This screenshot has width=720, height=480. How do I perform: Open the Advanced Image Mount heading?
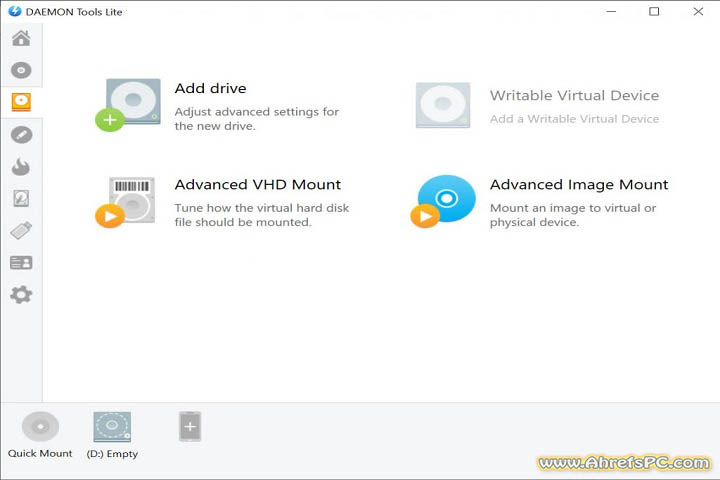point(579,185)
